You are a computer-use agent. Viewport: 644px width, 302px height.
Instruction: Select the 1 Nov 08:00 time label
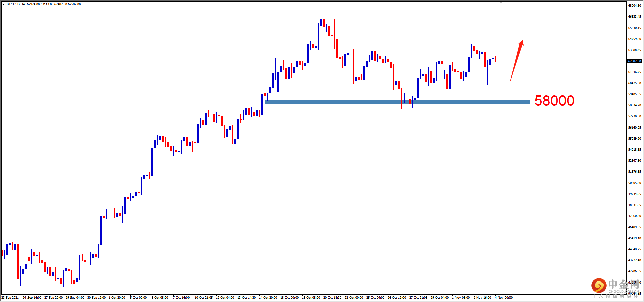pos(461,298)
